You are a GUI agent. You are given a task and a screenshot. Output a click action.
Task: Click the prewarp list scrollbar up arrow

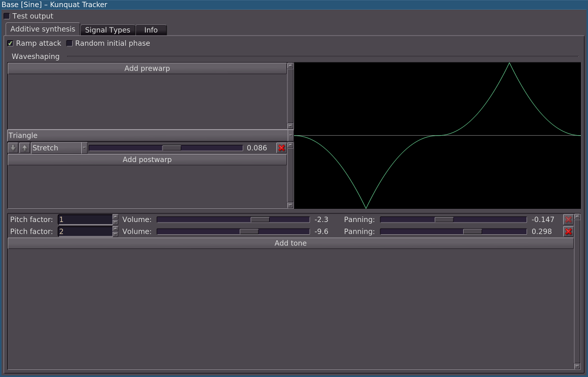tap(290, 66)
